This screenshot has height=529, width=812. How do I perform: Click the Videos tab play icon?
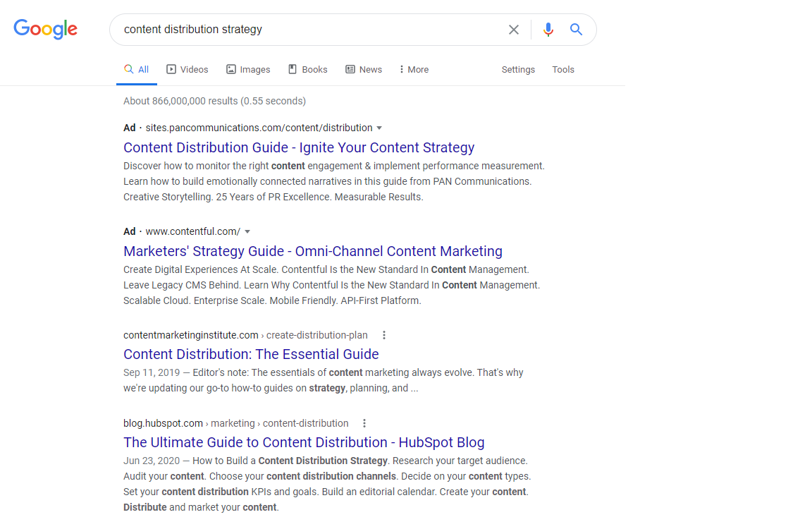pos(171,69)
